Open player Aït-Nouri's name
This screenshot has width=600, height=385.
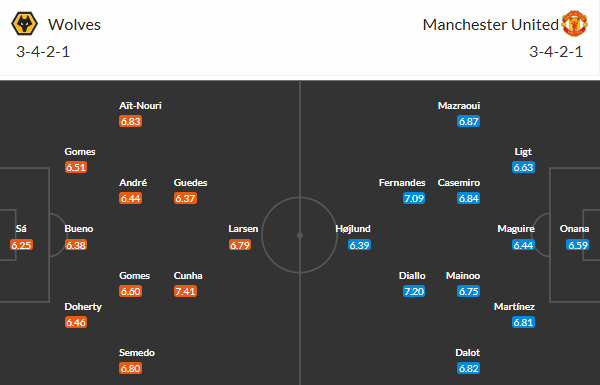point(140,106)
